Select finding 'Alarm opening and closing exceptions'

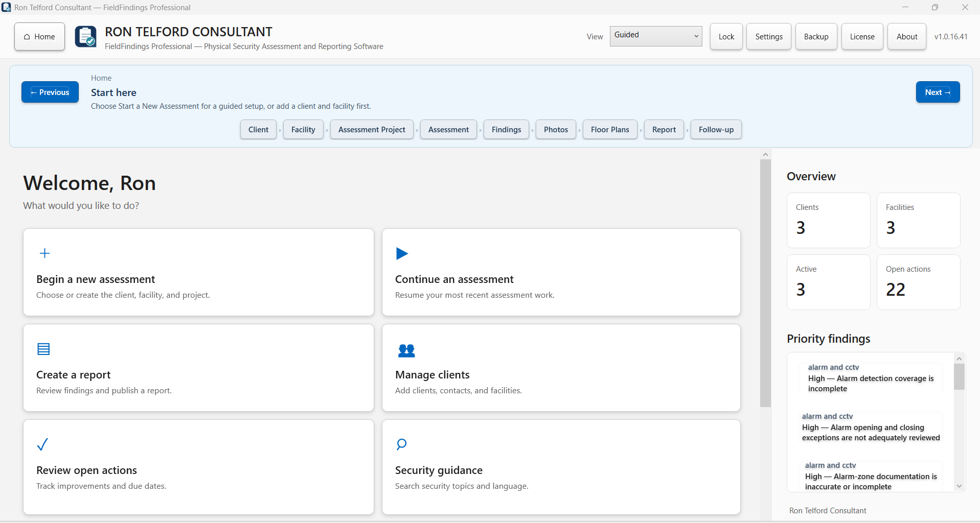[871, 427]
